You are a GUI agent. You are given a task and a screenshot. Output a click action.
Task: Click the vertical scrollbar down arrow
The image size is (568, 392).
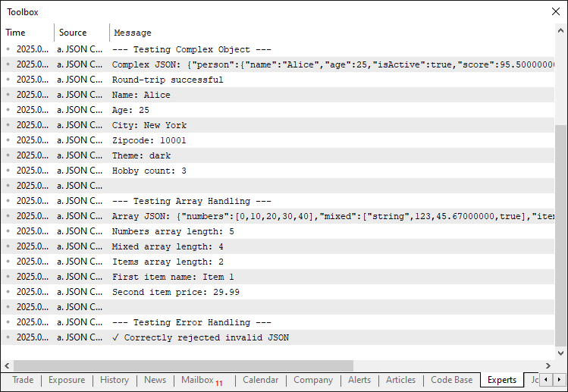pos(560,353)
